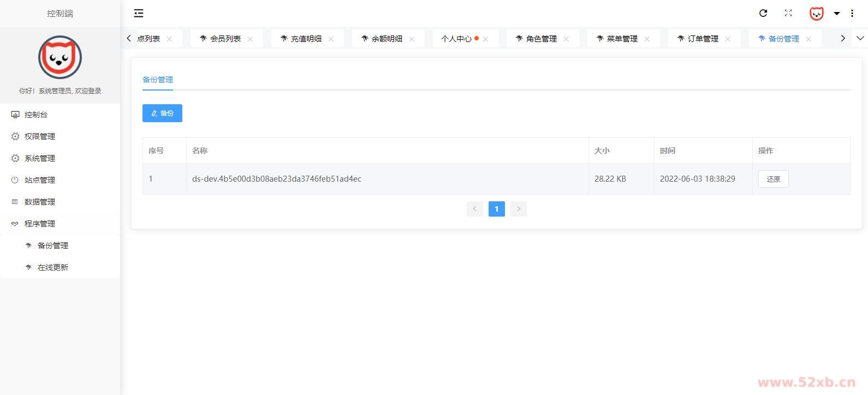
Task: Open the user dropdown caret beside avatar
Action: tap(836, 14)
